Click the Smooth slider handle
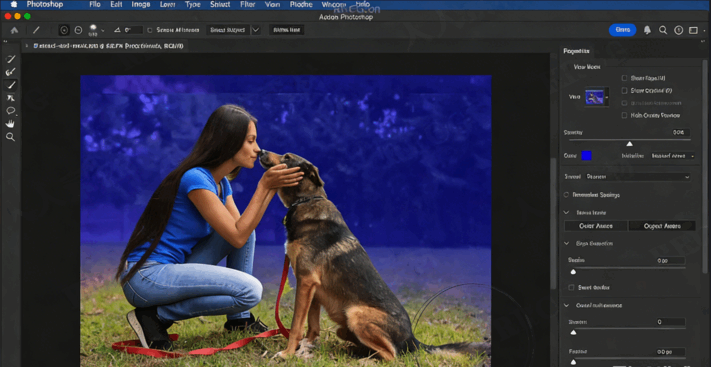Screen dimensions: 711x367 tap(573, 333)
